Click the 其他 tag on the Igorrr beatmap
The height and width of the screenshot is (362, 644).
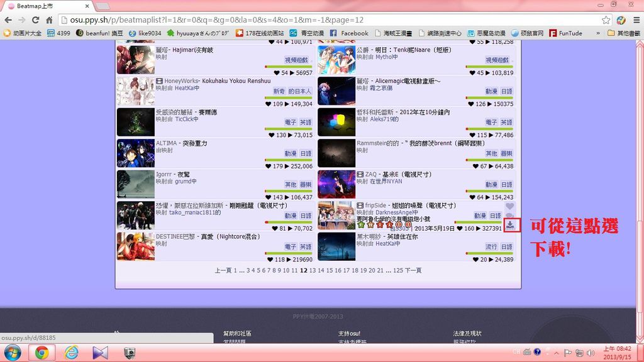tap(291, 184)
